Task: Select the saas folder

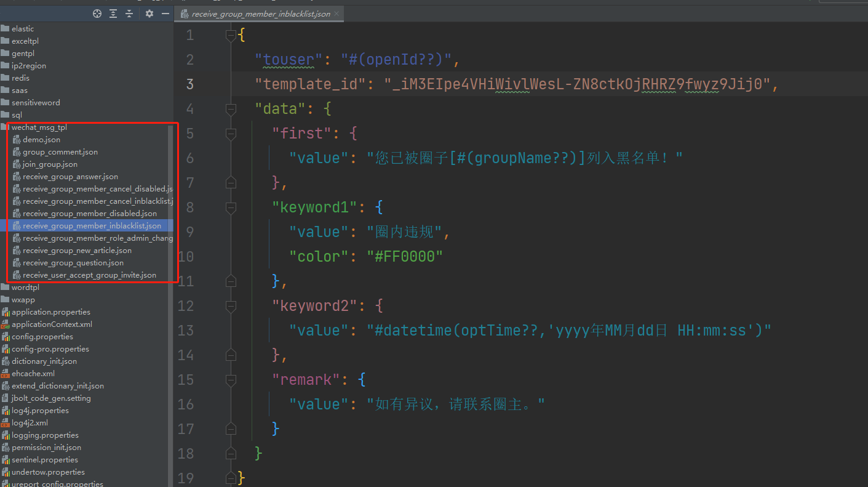Action: click(20, 91)
